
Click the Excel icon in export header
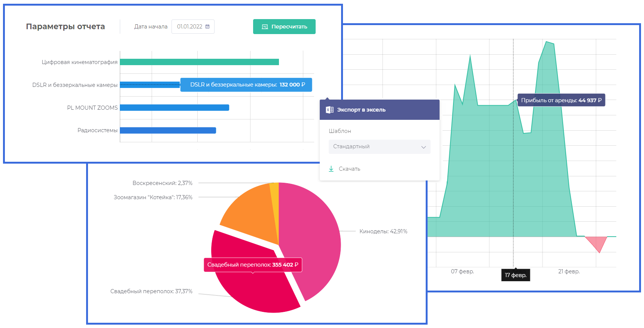coord(329,110)
